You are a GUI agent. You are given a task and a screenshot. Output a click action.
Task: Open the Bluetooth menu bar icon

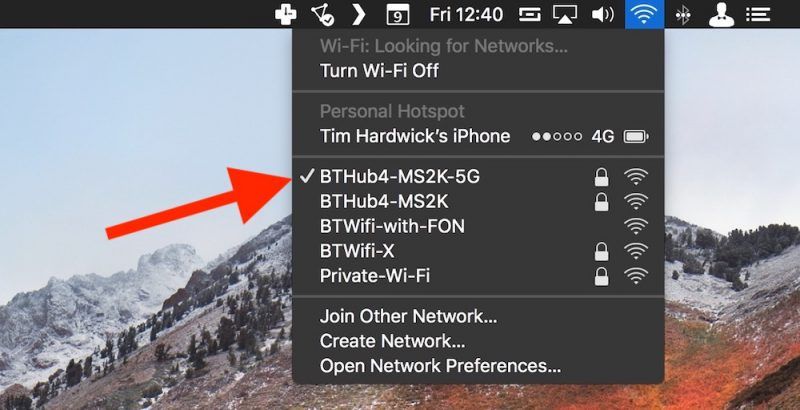[683, 14]
